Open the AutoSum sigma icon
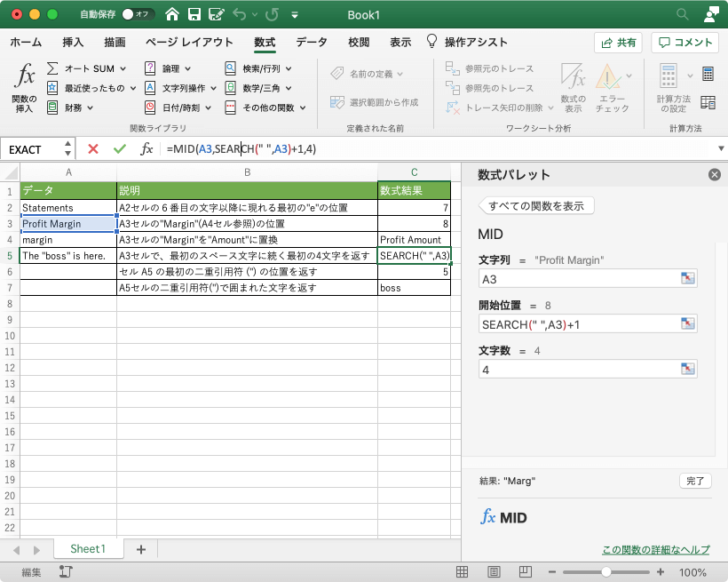728x582 pixels. point(52,68)
